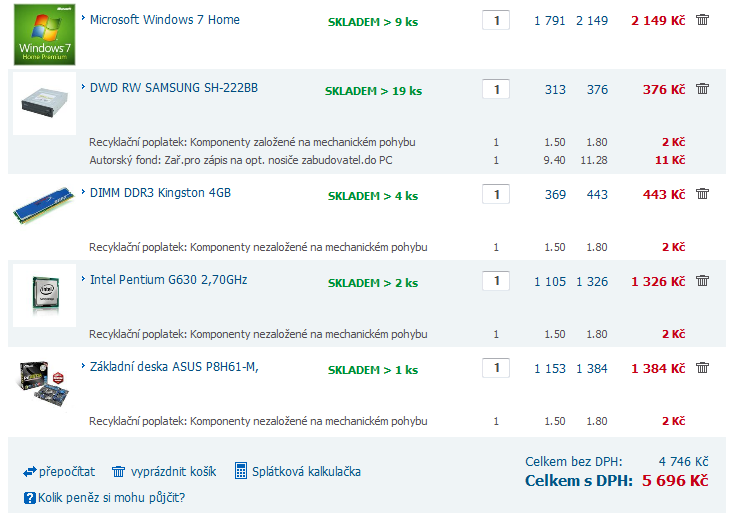Click the vyprázdnit košík trash icon
This screenshot has height=513, width=733.
click(118, 471)
